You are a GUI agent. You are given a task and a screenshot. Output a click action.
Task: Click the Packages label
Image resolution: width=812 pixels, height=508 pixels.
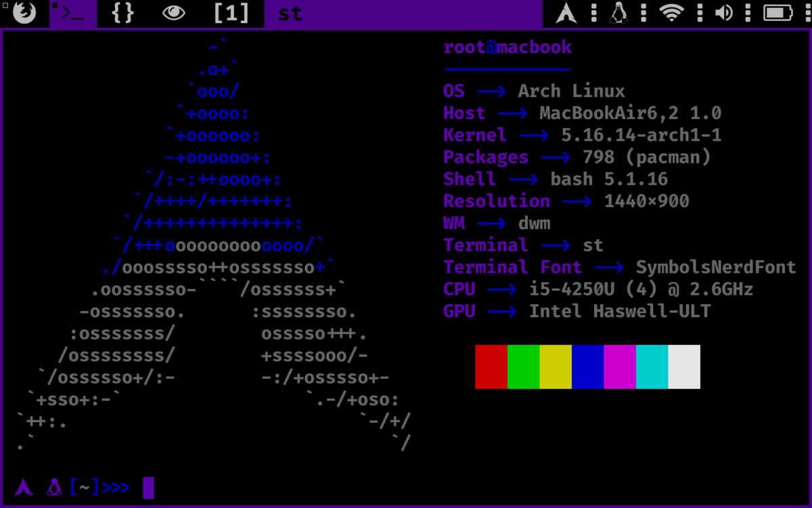[x=486, y=157]
